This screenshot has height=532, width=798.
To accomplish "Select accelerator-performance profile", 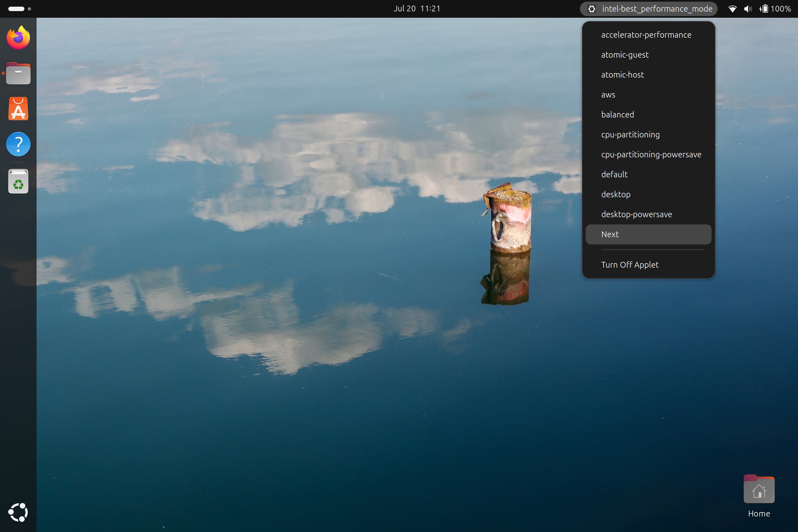I will coord(646,35).
